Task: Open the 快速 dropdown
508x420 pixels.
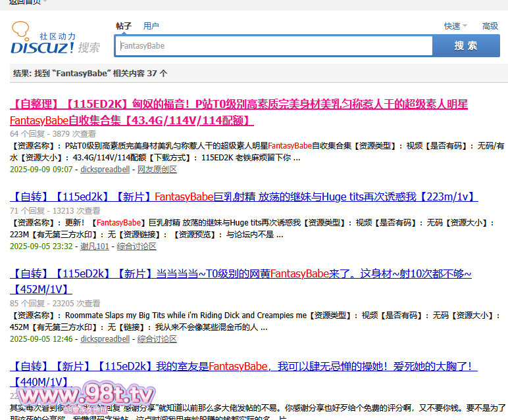Action: (455, 26)
